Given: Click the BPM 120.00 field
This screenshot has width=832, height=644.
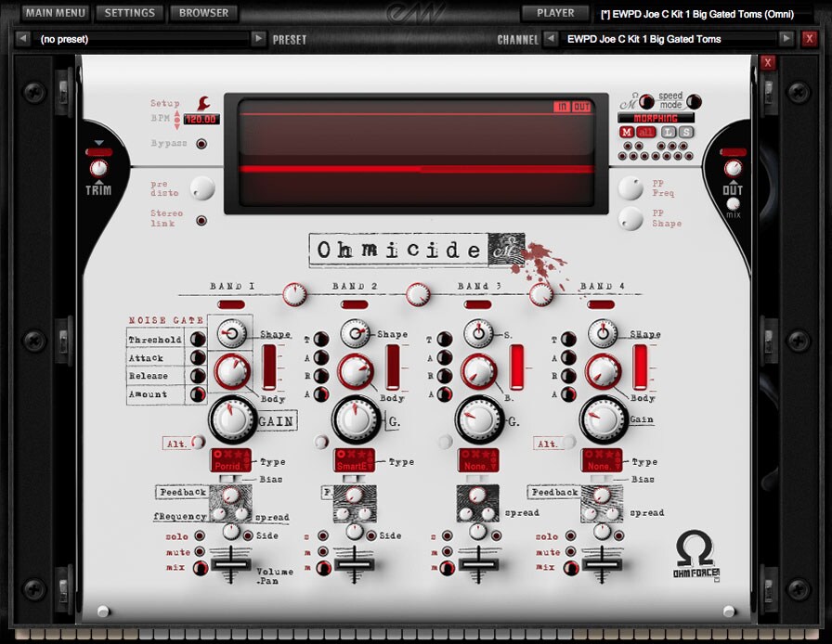Looking at the screenshot, I should click(201, 120).
